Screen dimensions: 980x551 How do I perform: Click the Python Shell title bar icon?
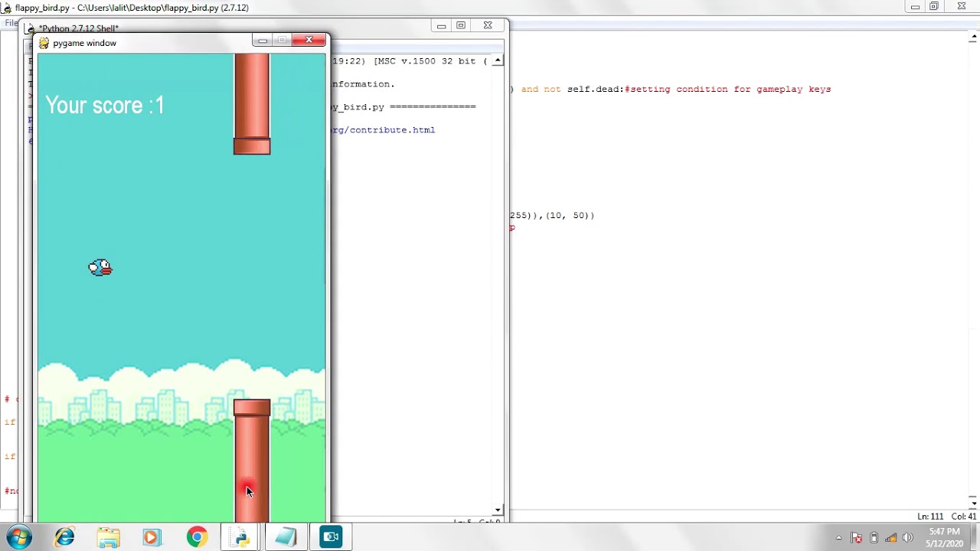tap(31, 28)
